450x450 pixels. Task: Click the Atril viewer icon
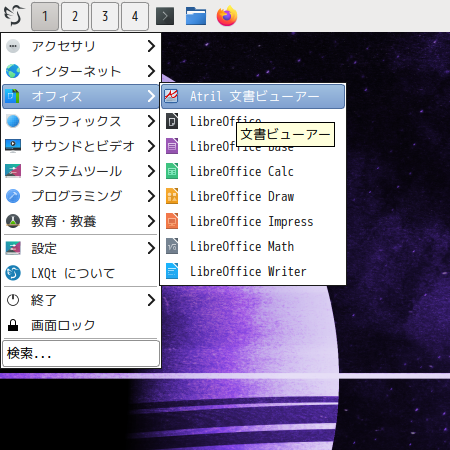point(171,96)
